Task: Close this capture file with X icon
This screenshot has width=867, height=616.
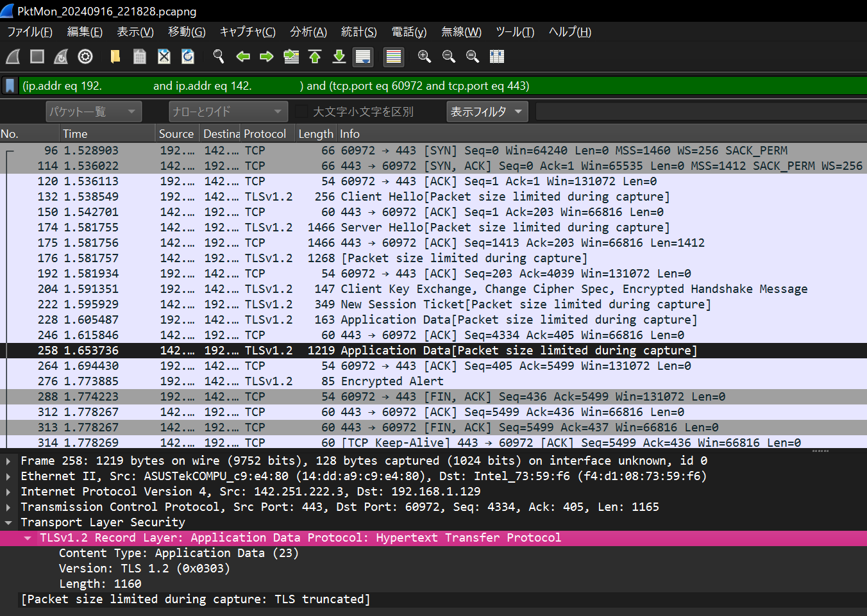Action: [x=164, y=57]
